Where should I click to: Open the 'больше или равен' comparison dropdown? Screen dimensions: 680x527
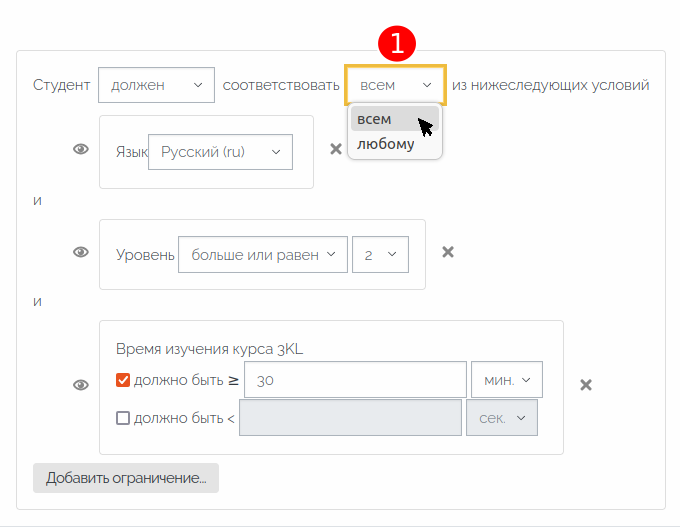pyautogui.click(x=263, y=255)
